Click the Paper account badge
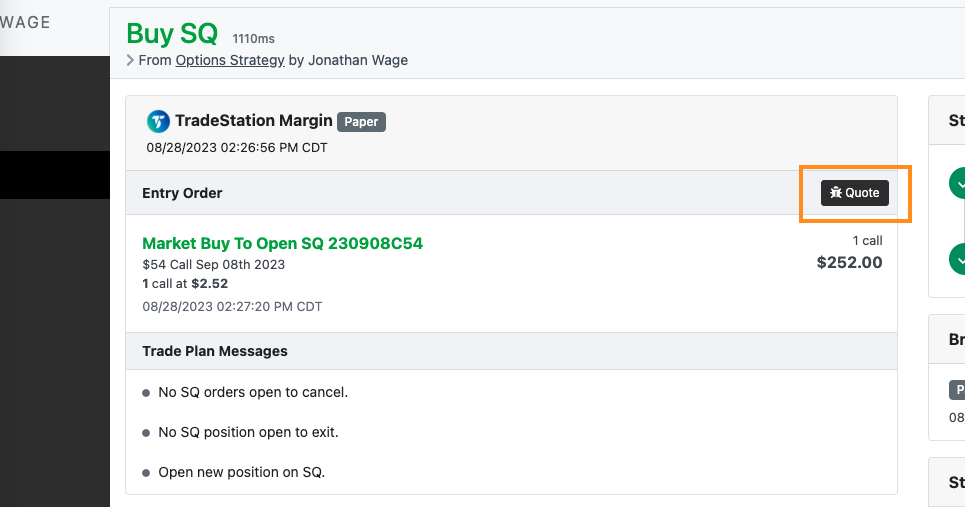 point(361,122)
